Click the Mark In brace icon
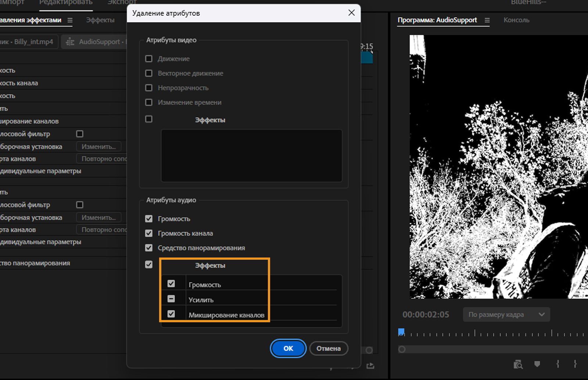This screenshot has height=380, width=588. point(557,364)
